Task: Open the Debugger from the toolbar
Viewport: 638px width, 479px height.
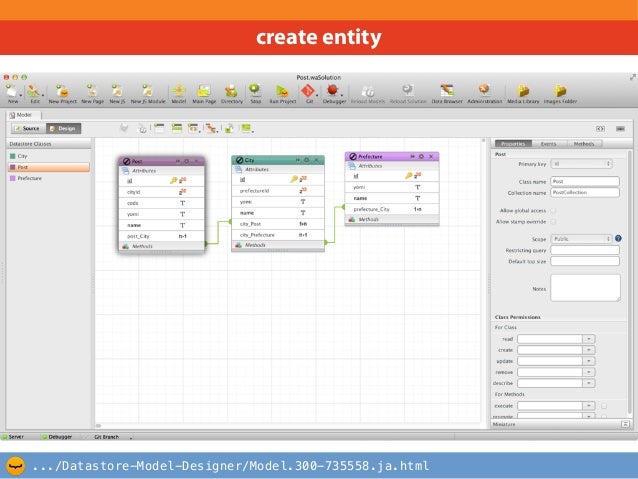Action: click(x=332, y=92)
